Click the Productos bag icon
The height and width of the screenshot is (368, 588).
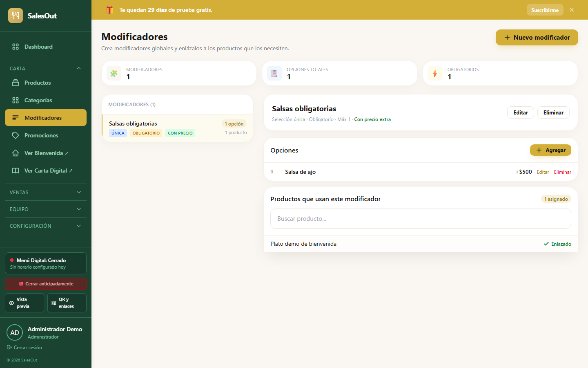tap(16, 83)
